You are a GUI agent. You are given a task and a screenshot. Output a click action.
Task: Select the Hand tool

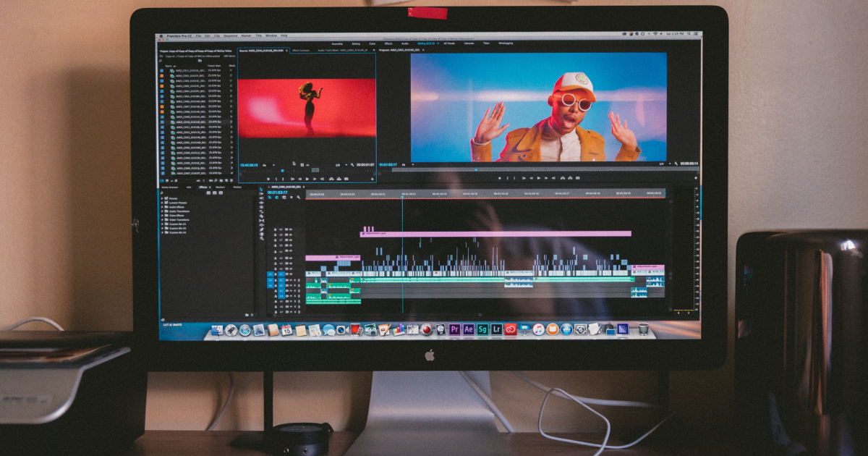tap(261, 234)
